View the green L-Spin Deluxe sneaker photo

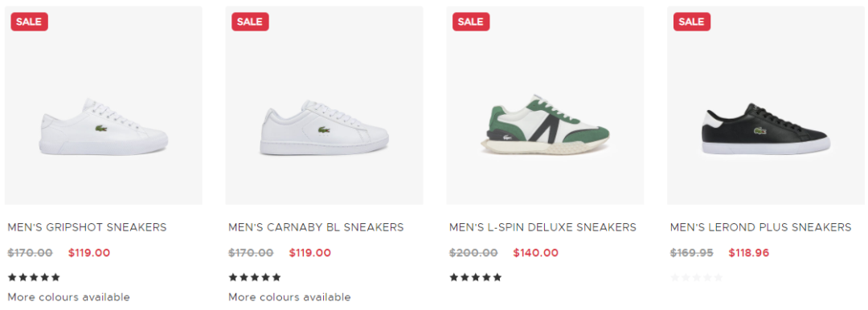click(x=545, y=106)
